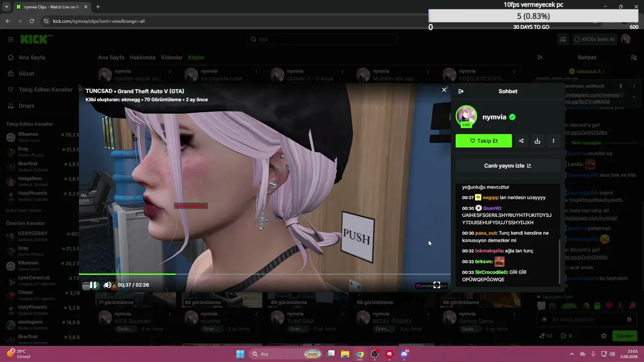
Task: Click chat user segqq's name
Action: point(490,198)
